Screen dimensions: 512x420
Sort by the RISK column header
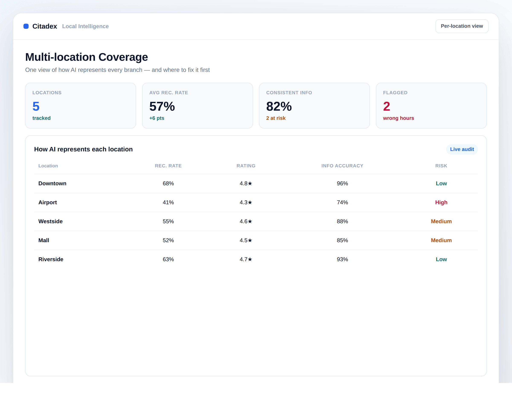(441, 166)
